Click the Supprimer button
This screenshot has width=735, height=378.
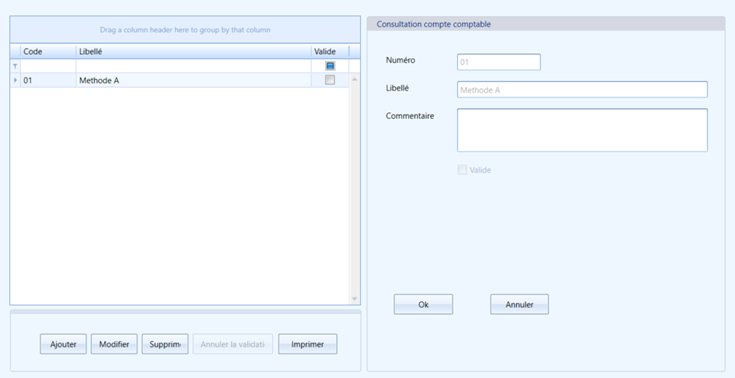(165, 344)
